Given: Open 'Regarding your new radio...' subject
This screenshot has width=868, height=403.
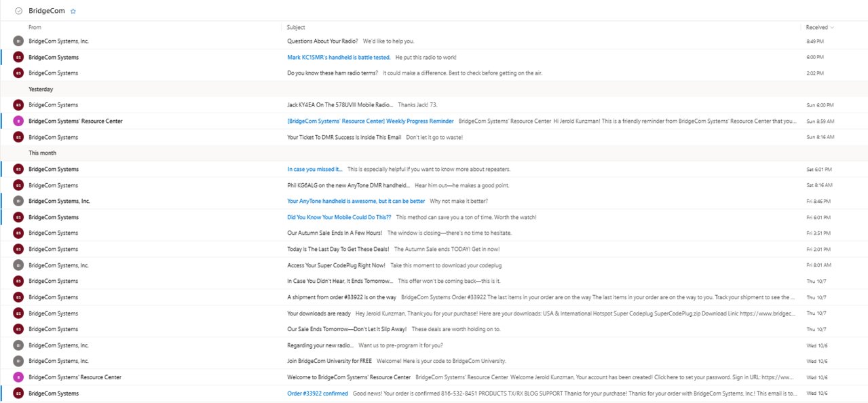Looking at the screenshot, I should click(320, 345).
